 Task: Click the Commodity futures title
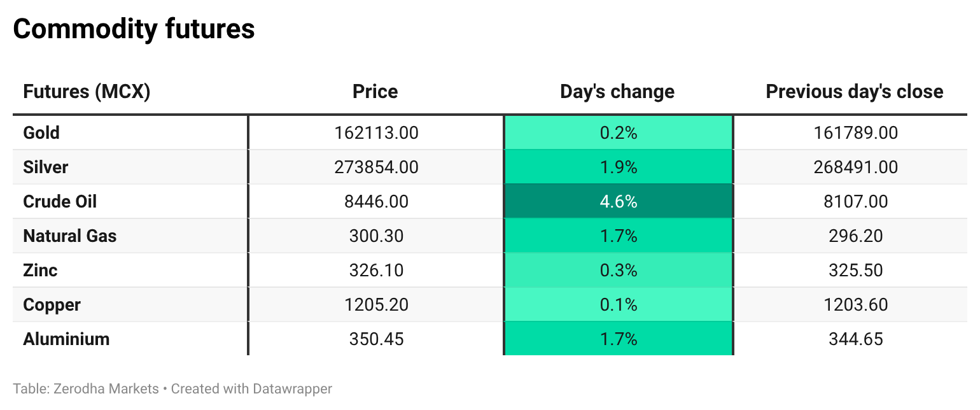point(134,29)
